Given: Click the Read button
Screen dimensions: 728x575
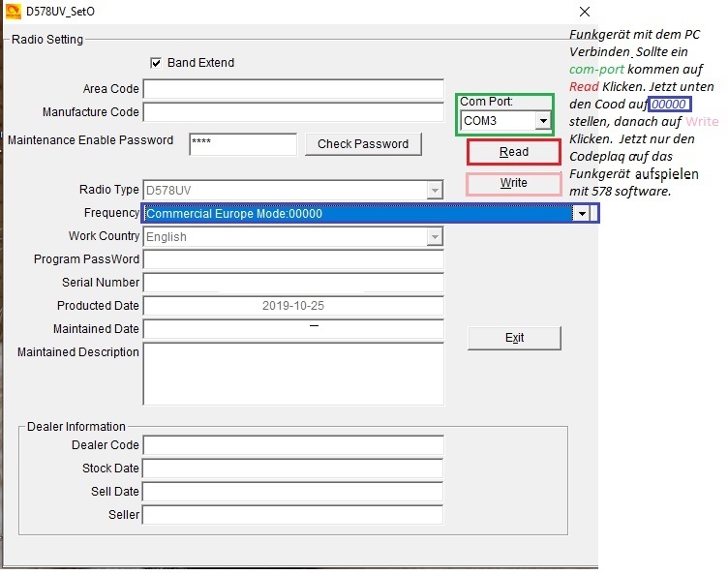Looking at the screenshot, I should (x=514, y=152).
